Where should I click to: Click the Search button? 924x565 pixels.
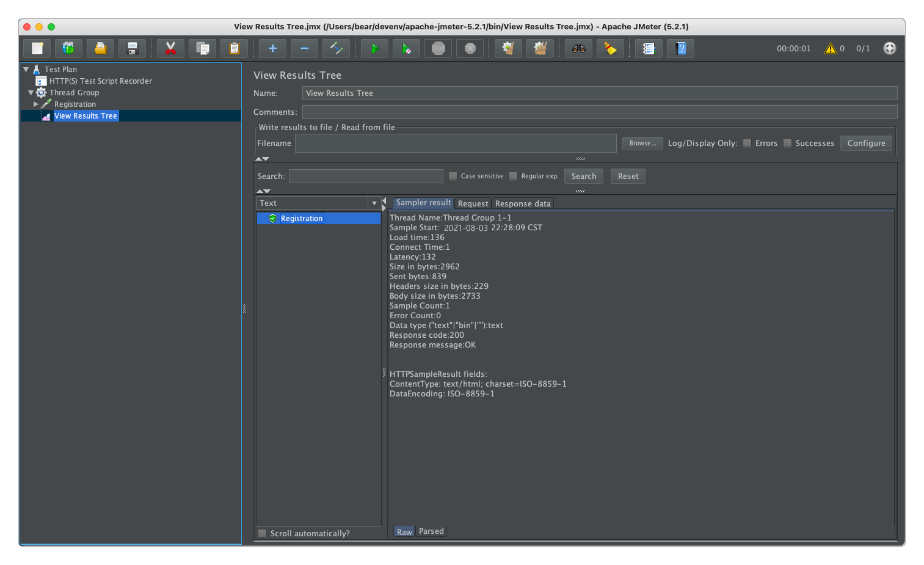(584, 176)
